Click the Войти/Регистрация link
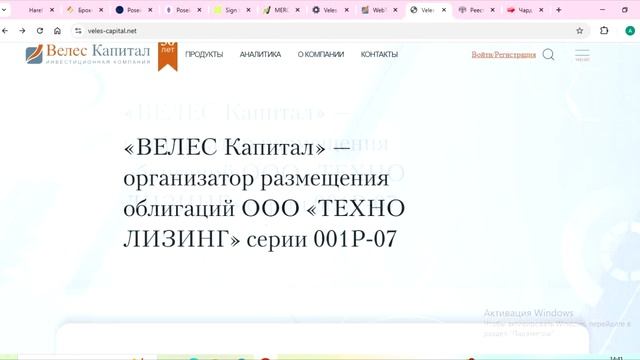Screen dimensions: 640x360 (504, 54)
